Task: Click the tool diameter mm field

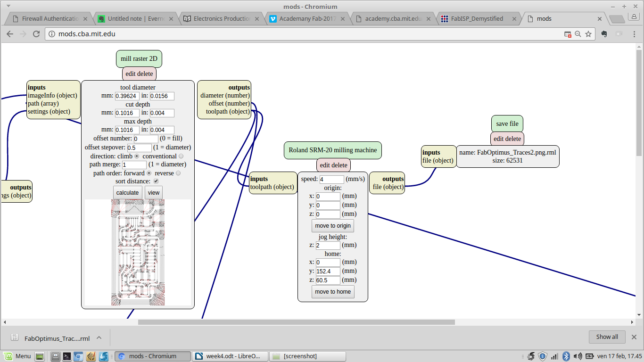Action: [x=127, y=96]
